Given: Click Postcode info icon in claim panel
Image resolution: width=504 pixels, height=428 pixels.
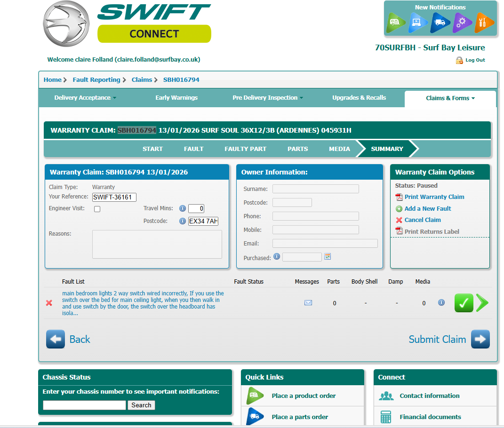Looking at the screenshot, I should (x=182, y=221).
